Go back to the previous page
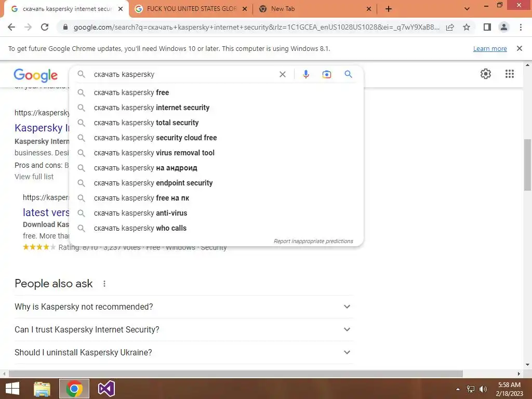The height and width of the screenshot is (399, 532). point(11,27)
